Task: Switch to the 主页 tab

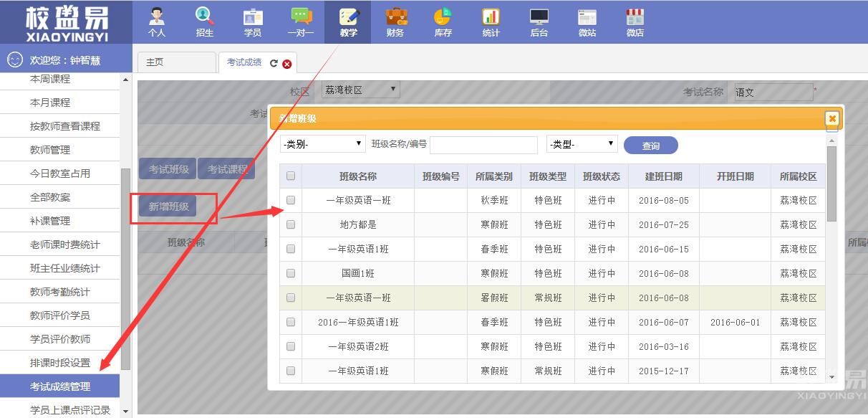Action: point(176,62)
